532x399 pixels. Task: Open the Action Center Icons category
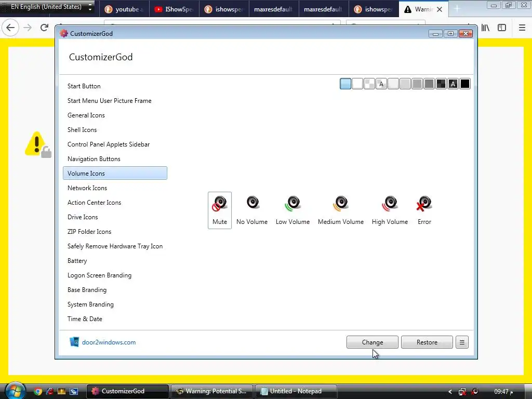point(115,203)
